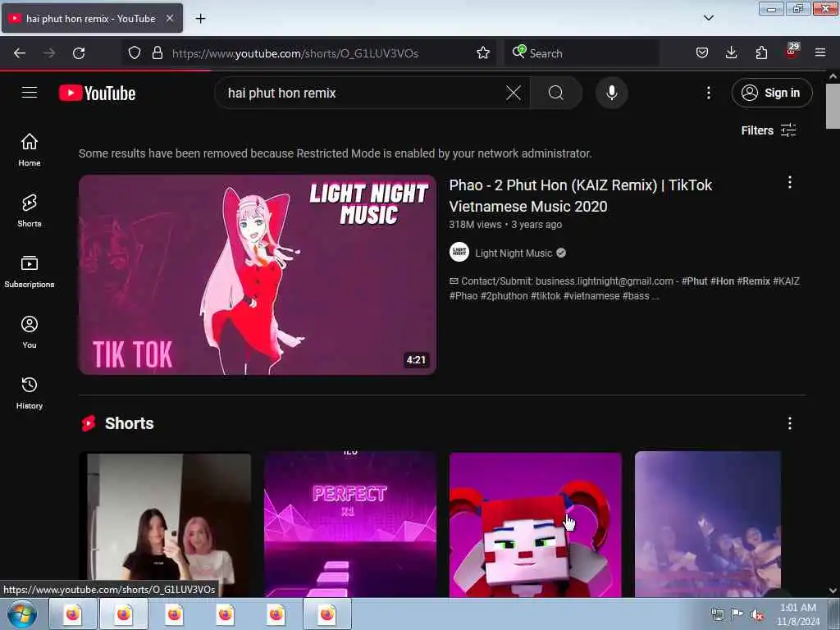Open the Action Center flag icon
This screenshot has height=630, width=840.
pos(737,614)
